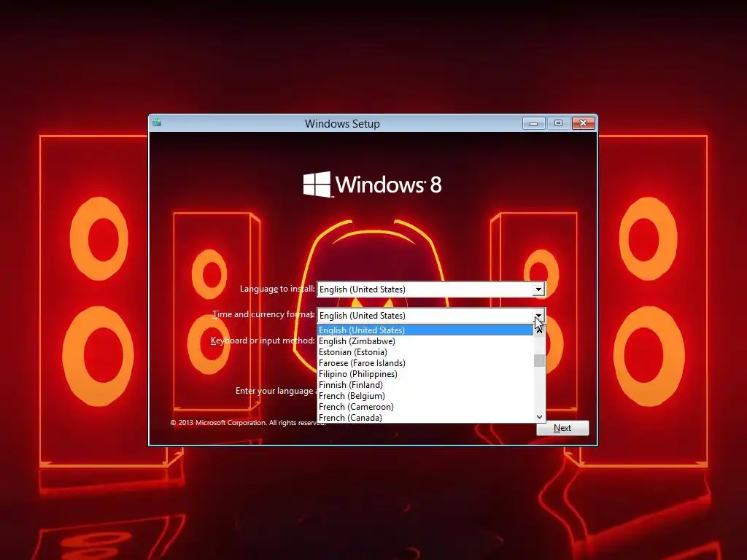Close the Windows Setup window
The width and height of the screenshot is (747, 560).
click(583, 123)
